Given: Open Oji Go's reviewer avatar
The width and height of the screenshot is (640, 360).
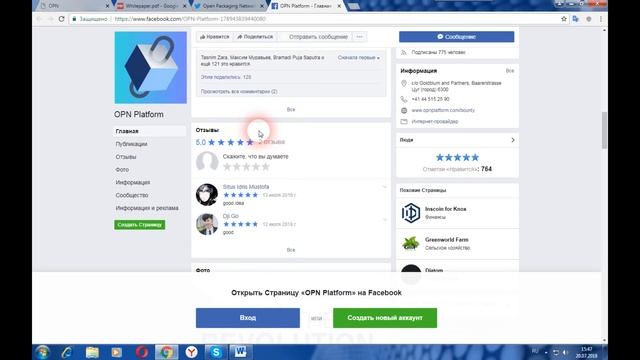Looking at the screenshot, I should tap(207, 224).
